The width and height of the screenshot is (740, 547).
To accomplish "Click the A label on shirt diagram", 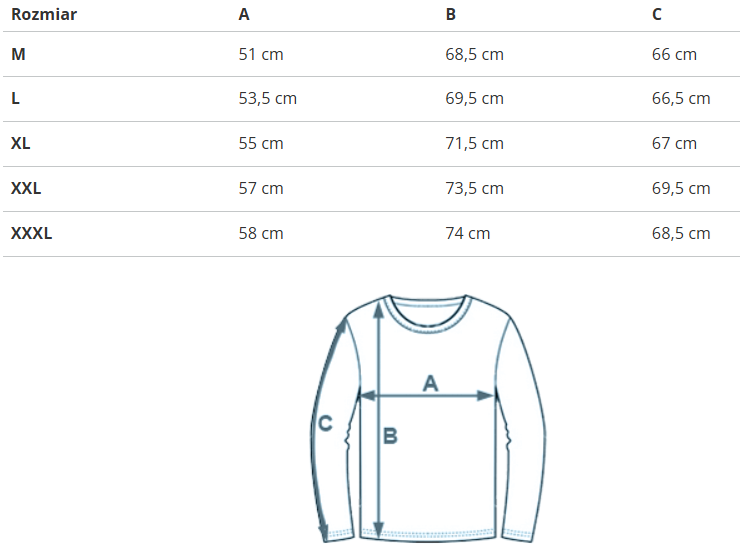I will pyautogui.click(x=431, y=382).
